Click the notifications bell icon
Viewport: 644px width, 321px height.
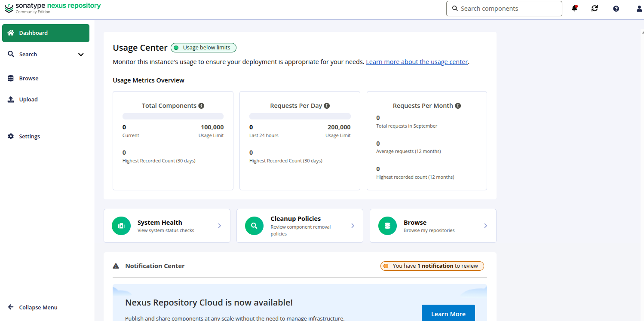click(574, 9)
